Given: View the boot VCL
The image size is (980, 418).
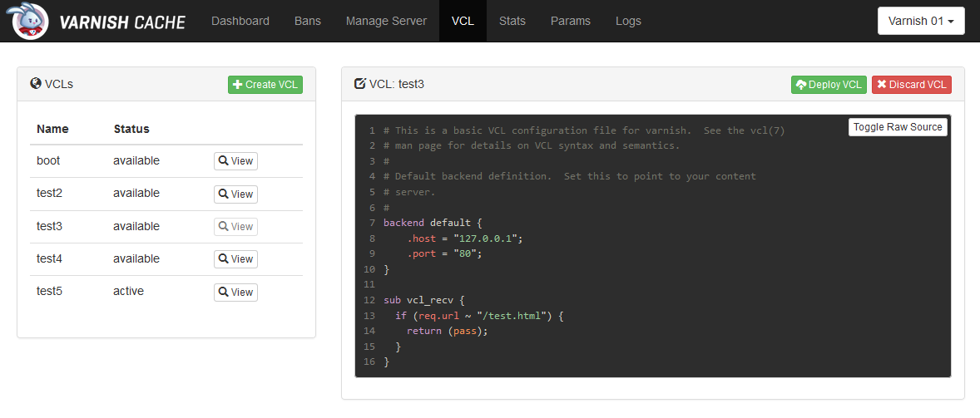Looking at the screenshot, I should 235,161.
